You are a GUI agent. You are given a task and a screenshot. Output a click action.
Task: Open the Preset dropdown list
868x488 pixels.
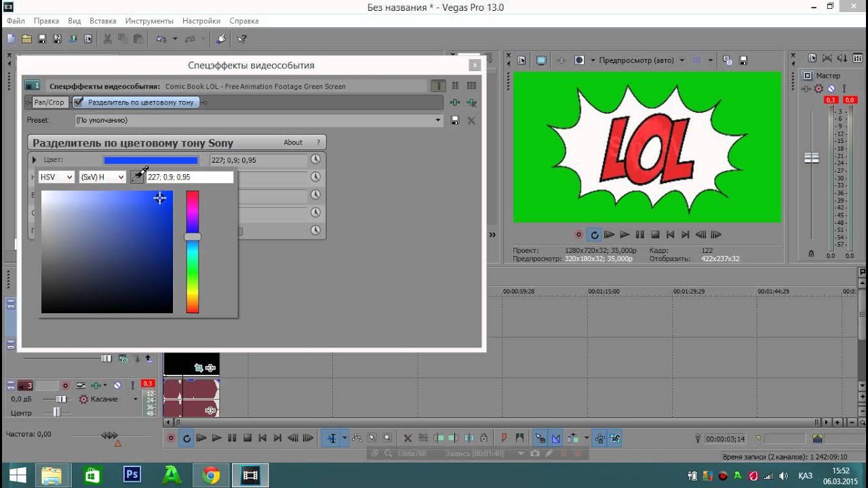[x=438, y=121]
